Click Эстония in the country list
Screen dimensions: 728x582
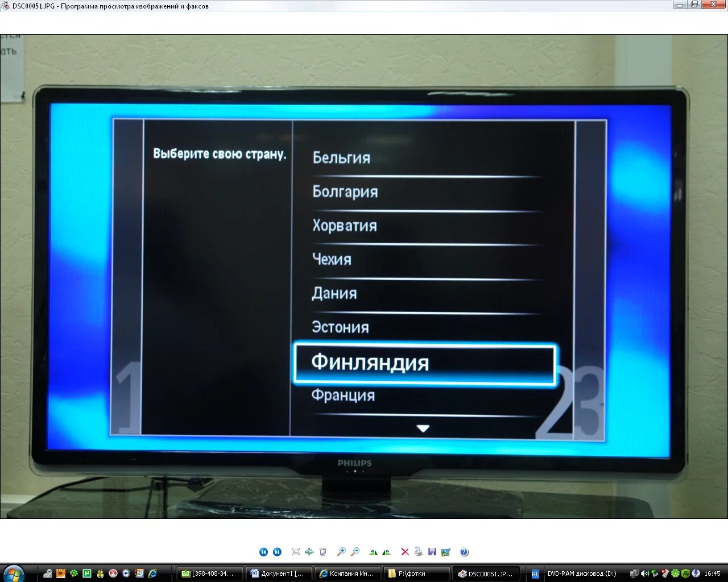tap(340, 327)
